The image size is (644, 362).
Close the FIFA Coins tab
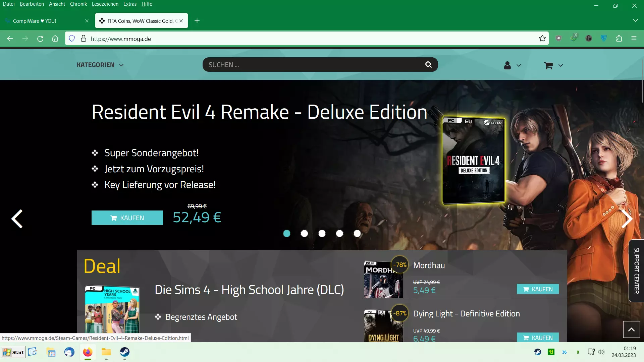click(x=181, y=21)
